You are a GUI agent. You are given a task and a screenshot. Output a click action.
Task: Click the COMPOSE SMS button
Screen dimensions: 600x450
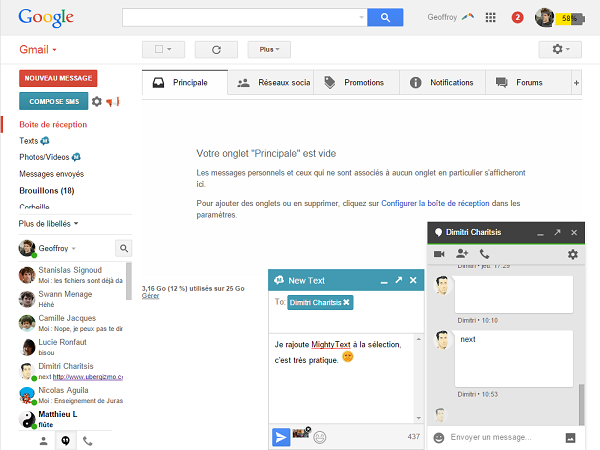(x=54, y=101)
